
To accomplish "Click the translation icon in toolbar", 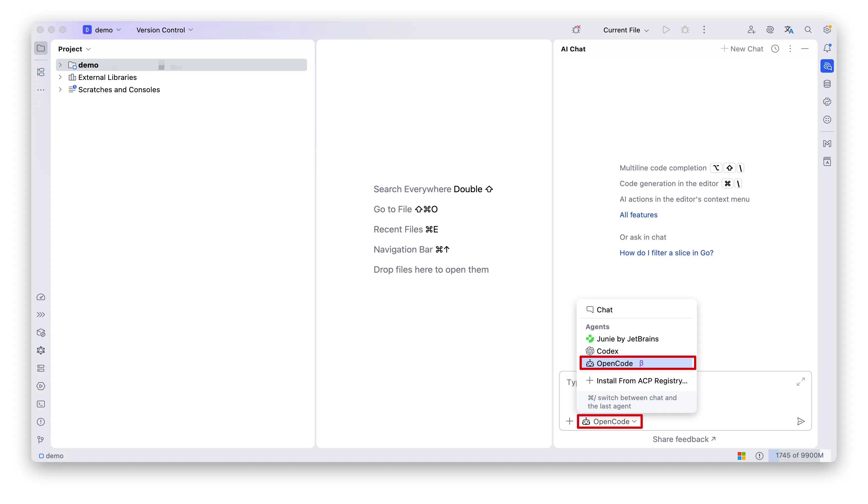I will (789, 30).
